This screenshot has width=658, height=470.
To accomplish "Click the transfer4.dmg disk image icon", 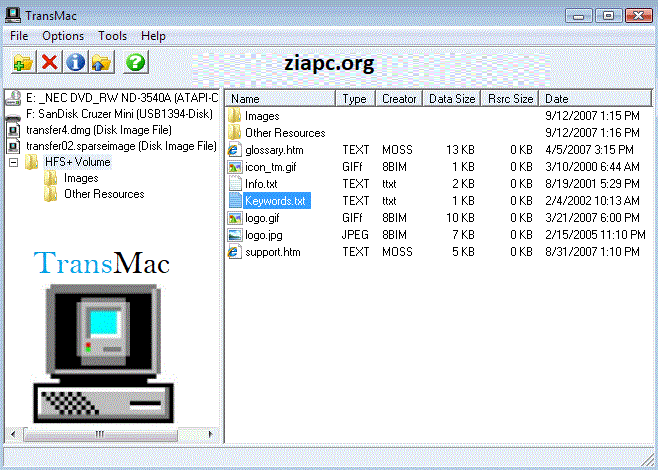I will point(13,131).
